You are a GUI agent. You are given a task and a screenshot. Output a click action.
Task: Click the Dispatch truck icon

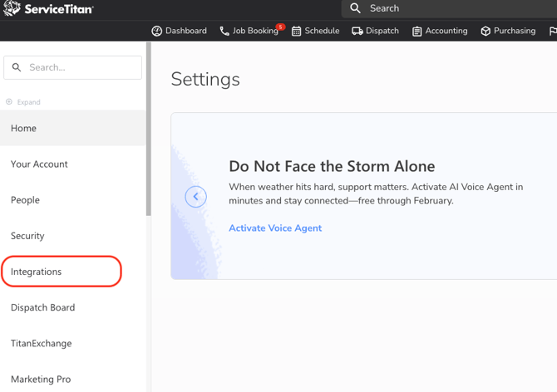coord(357,32)
